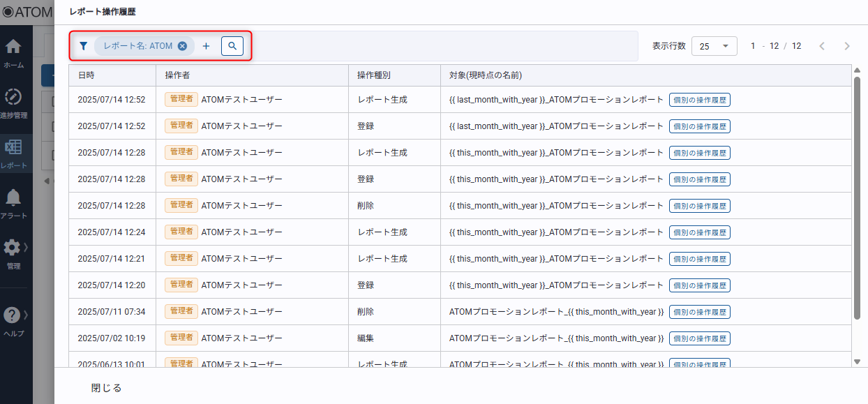
Task: Add a new filter condition with plus icon
Action: click(x=206, y=46)
